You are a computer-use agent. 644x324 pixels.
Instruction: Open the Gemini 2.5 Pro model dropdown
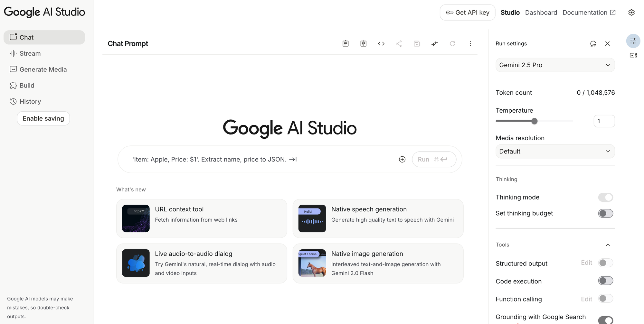pyautogui.click(x=555, y=65)
